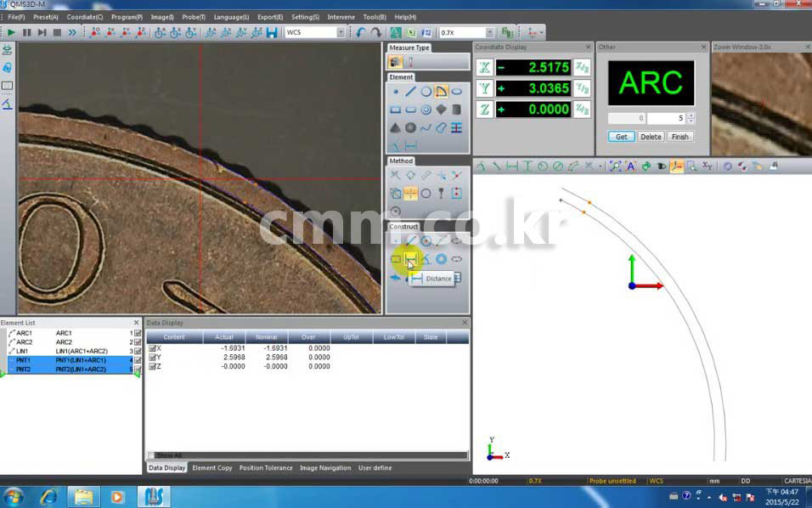Select the Line element tool
This screenshot has height=508, width=812.
coord(410,92)
